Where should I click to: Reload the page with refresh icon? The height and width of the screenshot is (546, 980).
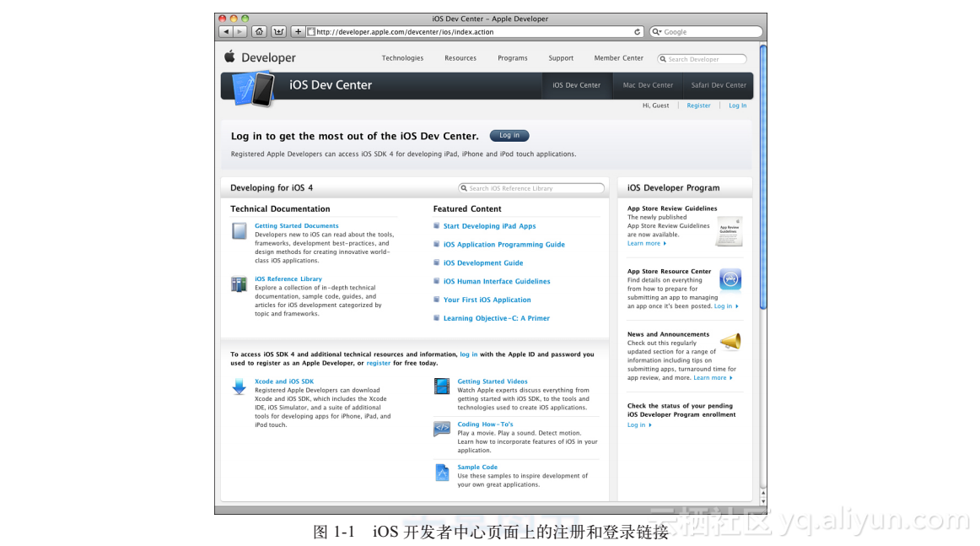[637, 32]
